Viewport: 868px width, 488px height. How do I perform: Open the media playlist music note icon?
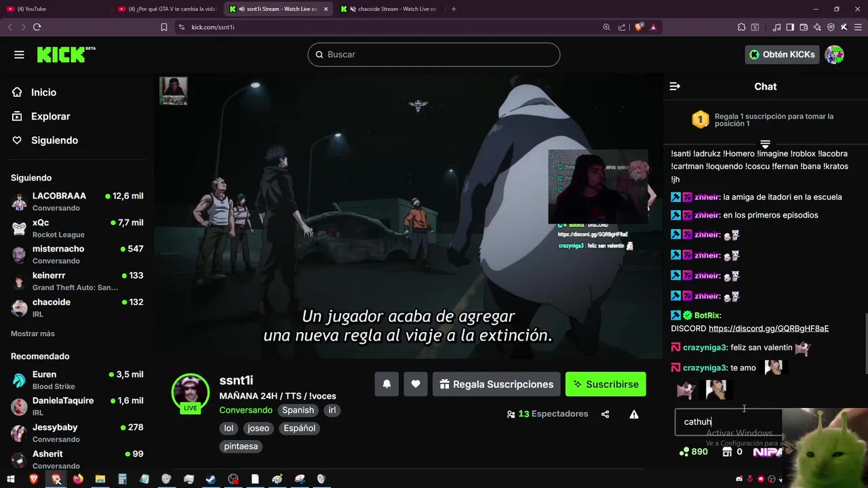click(776, 27)
